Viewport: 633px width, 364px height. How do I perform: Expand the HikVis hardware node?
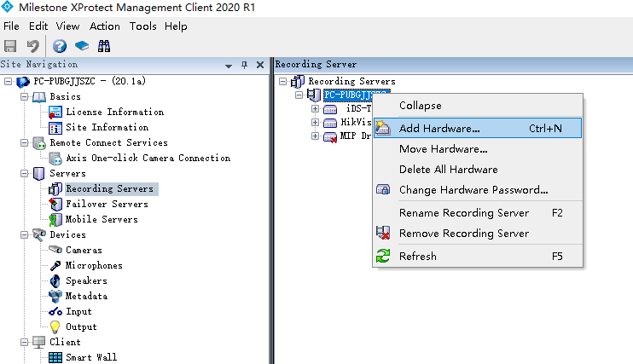pos(315,122)
